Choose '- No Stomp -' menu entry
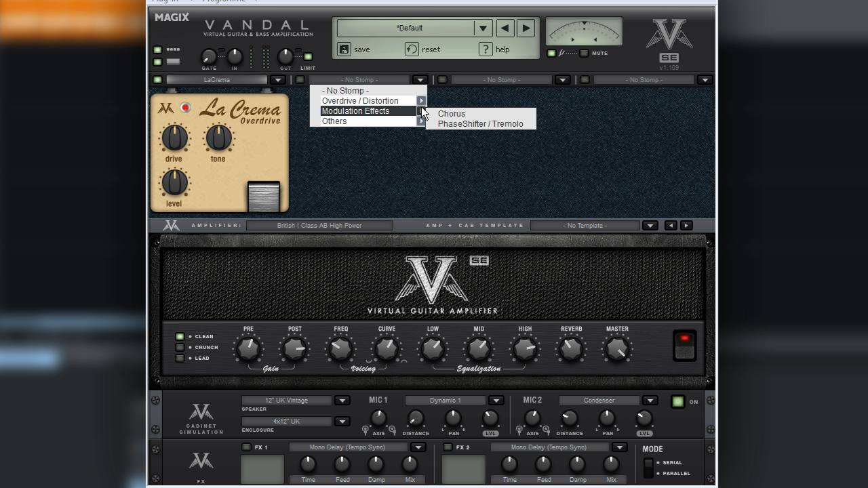This screenshot has width=868, height=488. pyautogui.click(x=369, y=90)
